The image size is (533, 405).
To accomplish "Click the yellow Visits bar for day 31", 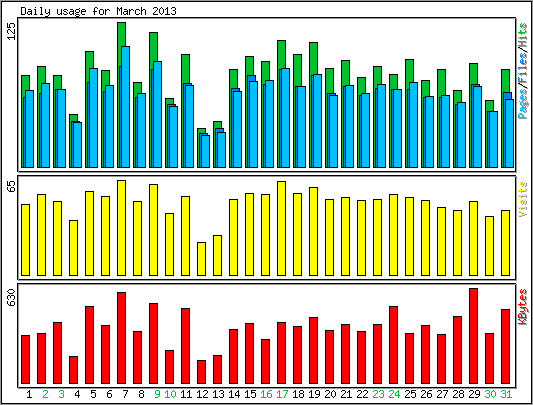I will pyautogui.click(x=505, y=243).
